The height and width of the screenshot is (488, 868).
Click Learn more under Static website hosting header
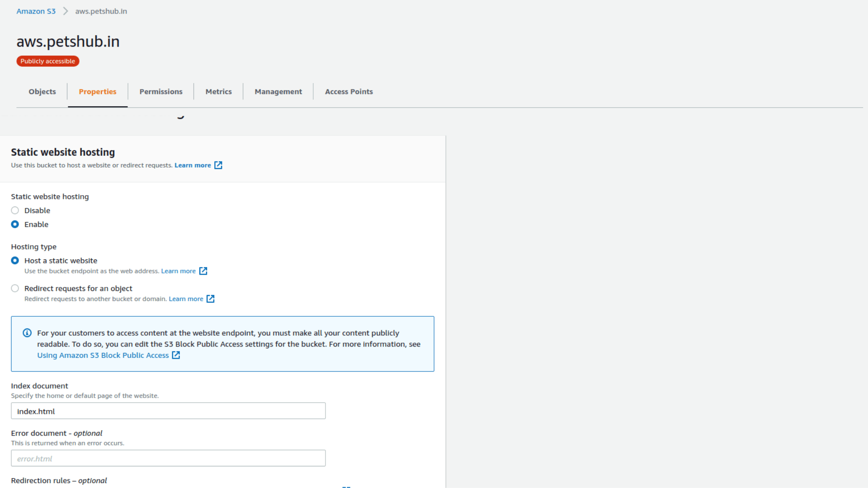coord(193,165)
